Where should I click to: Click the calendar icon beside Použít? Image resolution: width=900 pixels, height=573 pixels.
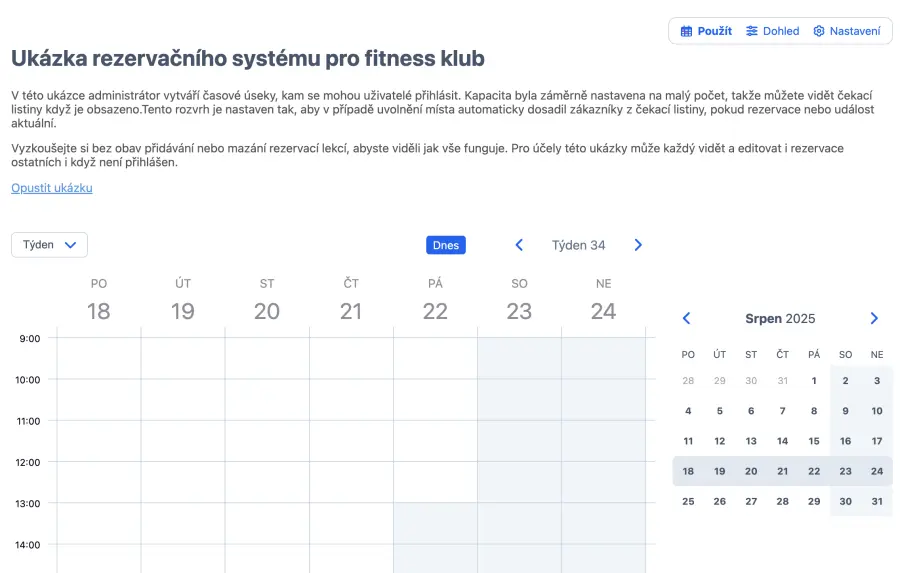[x=686, y=31]
